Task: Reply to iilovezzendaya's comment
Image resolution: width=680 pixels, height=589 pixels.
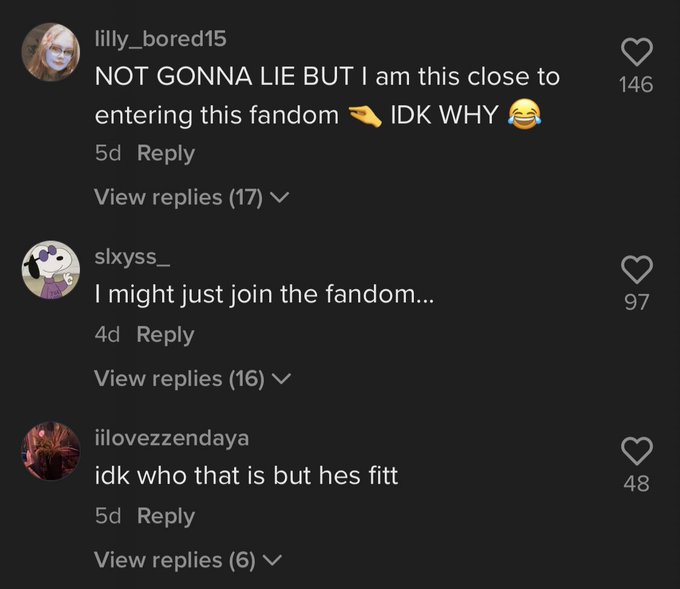Action: click(x=166, y=516)
